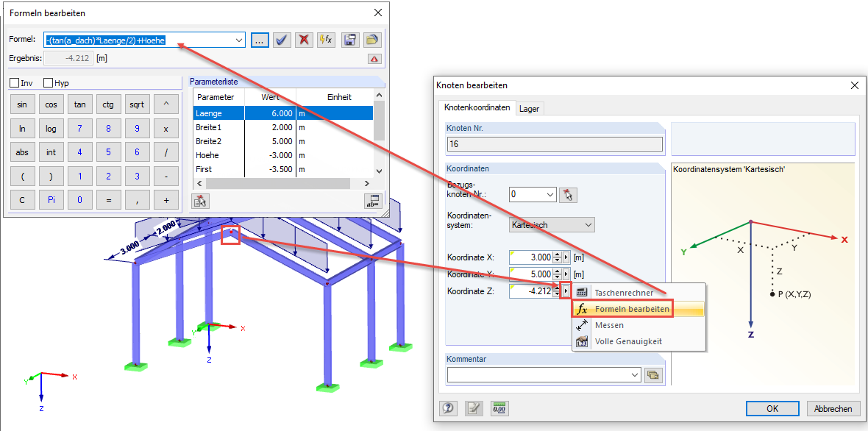Enable the Inv checkbox
Viewport: 868px width, 431px height.
coord(15,83)
